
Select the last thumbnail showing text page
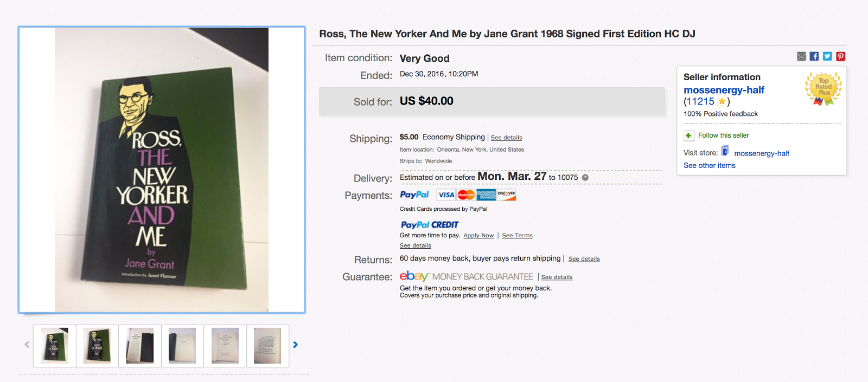pyautogui.click(x=267, y=346)
